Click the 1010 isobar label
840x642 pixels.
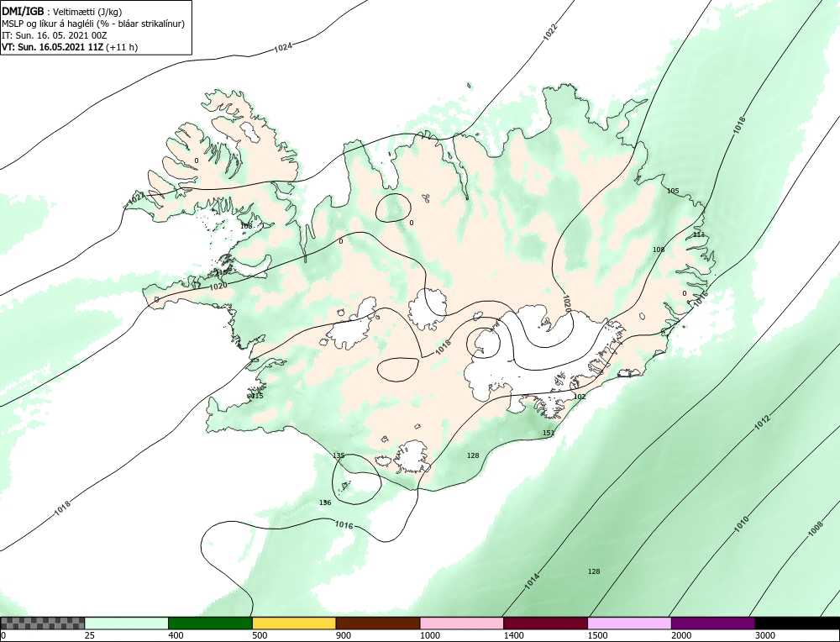point(741,524)
